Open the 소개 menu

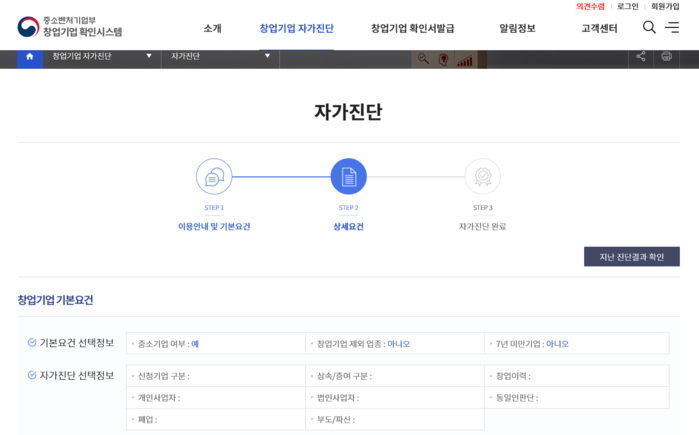point(212,28)
